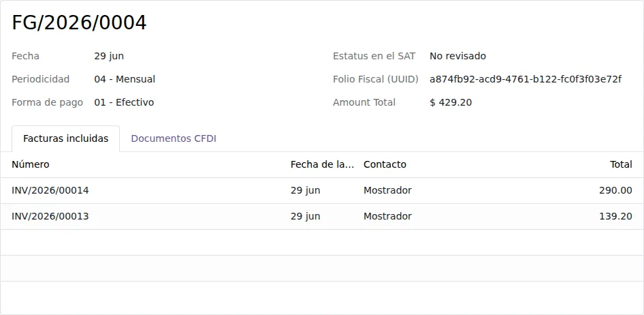The height and width of the screenshot is (315, 644).
Task: Select the Facturas incluidas tab
Action: tap(66, 138)
